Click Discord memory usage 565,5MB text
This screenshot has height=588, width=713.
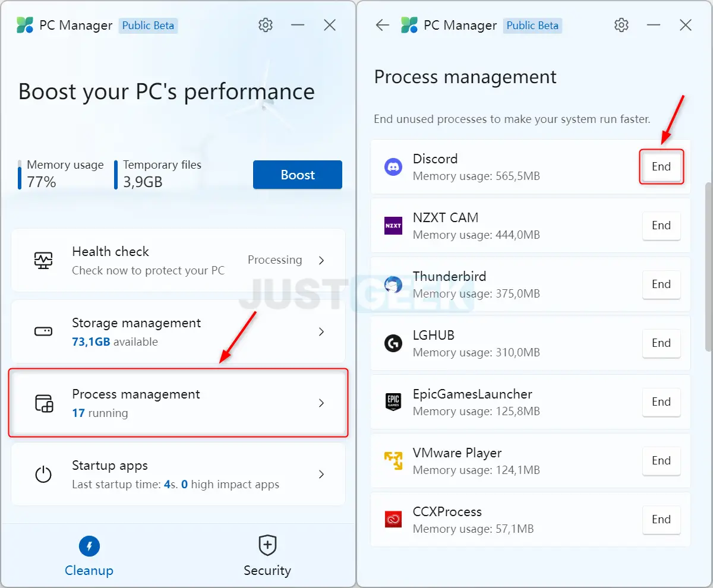click(x=477, y=176)
